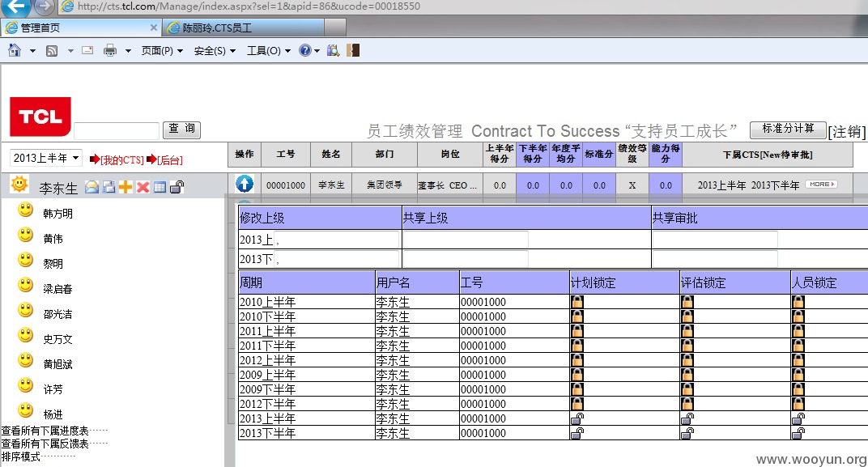Select employee 许芳 in the list
The width and height of the screenshot is (868, 467).
[53, 389]
